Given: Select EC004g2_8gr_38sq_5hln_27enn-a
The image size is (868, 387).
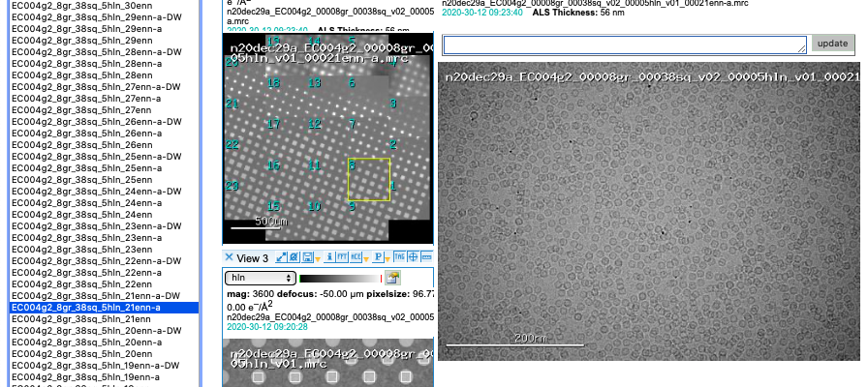Looking at the screenshot, I should tap(104, 99).
